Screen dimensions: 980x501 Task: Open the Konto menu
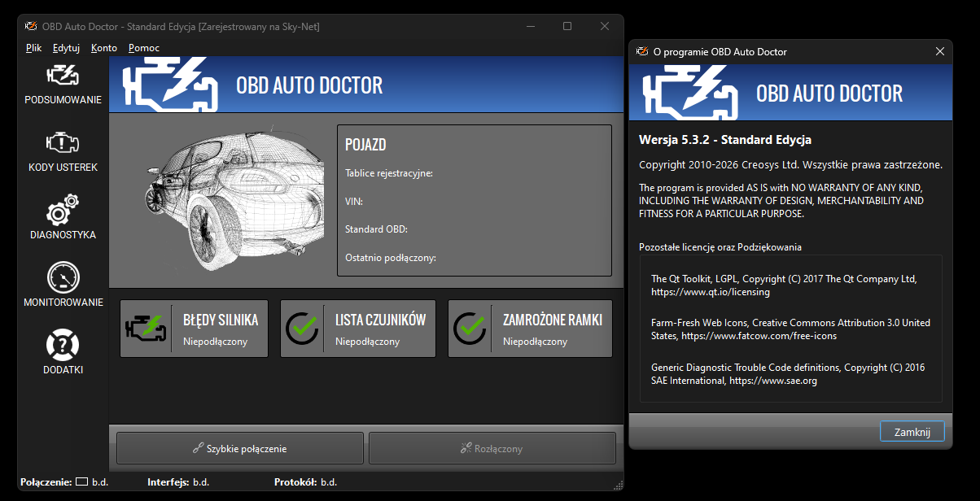(104, 48)
